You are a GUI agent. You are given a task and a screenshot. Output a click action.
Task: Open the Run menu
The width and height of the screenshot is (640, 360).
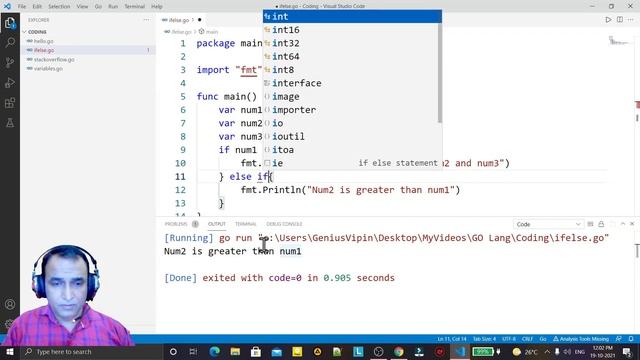coord(113,7)
